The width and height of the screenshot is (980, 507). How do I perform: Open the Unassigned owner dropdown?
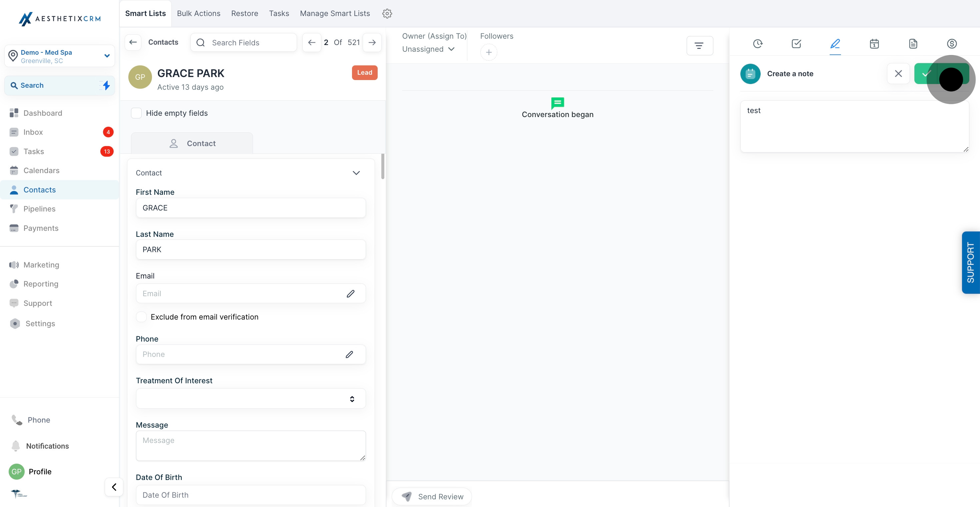click(428, 49)
